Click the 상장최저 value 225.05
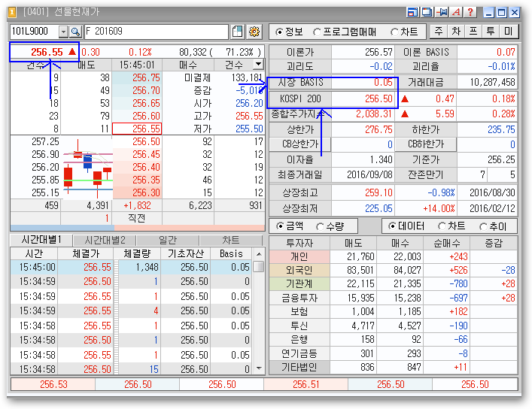Screen dimensions: 532x409 [378, 208]
